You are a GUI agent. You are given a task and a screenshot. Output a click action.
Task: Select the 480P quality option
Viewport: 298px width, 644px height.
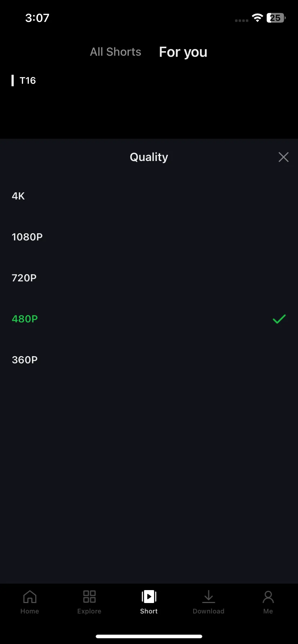coord(149,319)
